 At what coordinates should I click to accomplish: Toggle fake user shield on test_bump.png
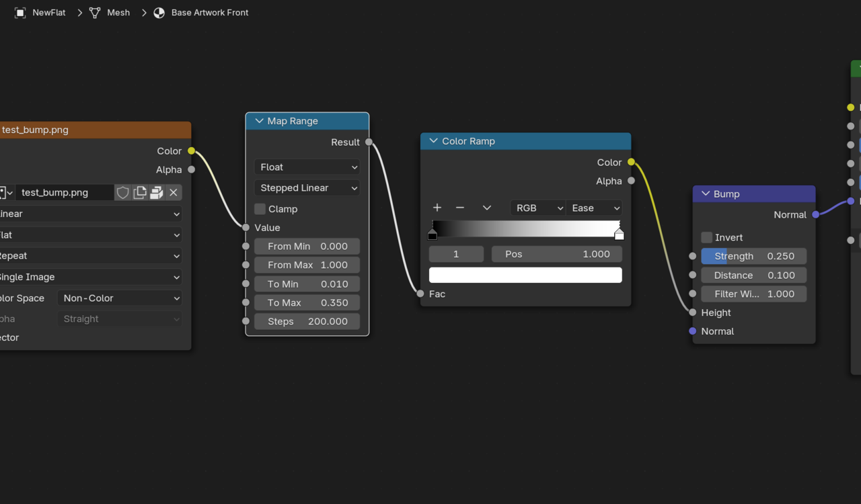pyautogui.click(x=123, y=193)
